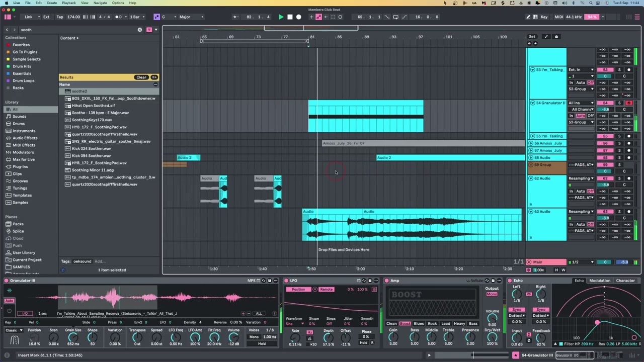Solo track 54 Granulator III
644x362 pixels.
619,103
